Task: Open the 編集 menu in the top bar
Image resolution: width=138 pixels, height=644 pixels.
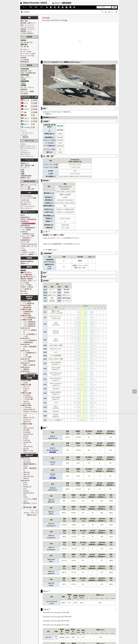Action: (x=36, y=7)
